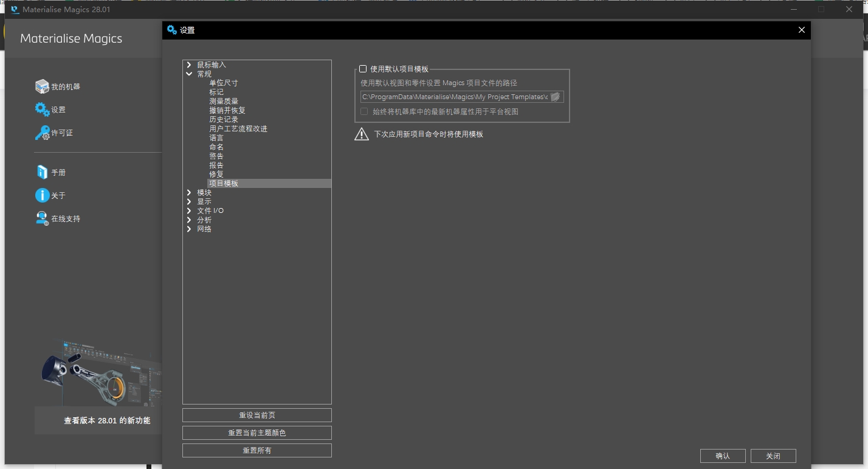Click the 重设当前页 button

tap(257, 415)
